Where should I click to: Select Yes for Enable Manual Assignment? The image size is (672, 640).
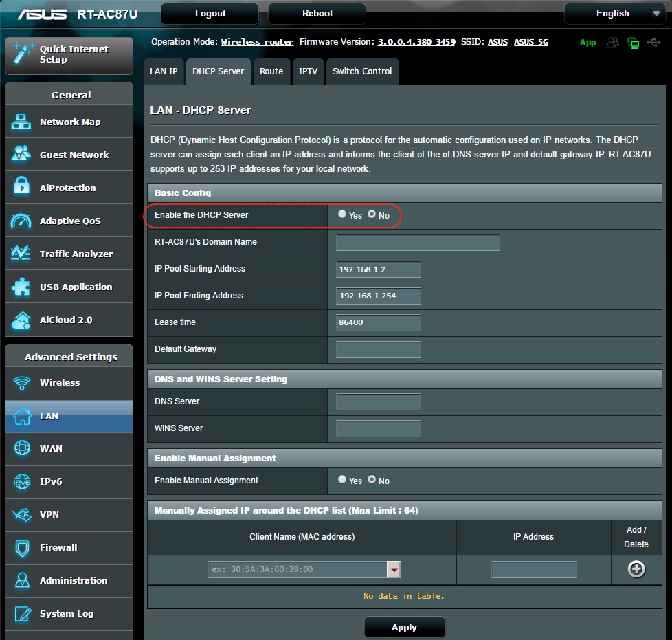(x=341, y=479)
